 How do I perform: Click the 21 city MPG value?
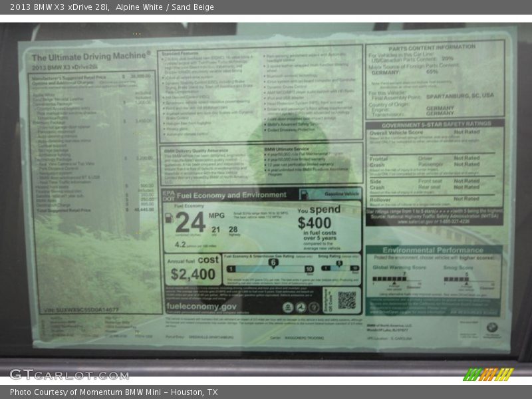[x=215, y=229]
